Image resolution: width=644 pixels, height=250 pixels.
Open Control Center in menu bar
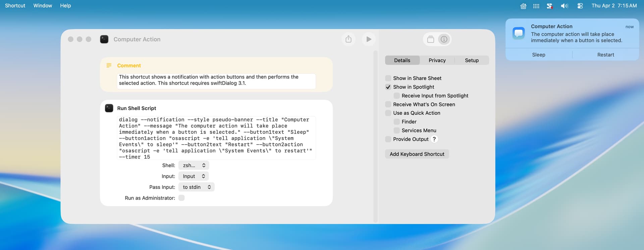tap(580, 6)
